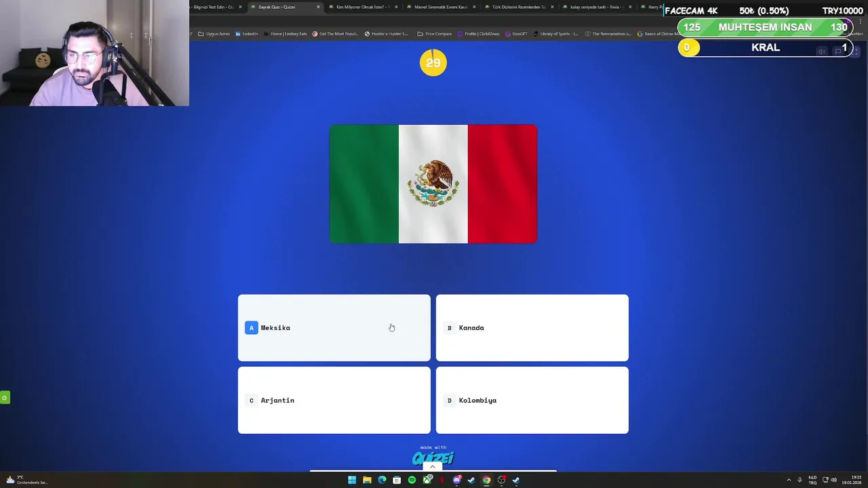Image resolution: width=868 pixels, height=488 pixels.
Task: Open Discord from taskbar
Action: (x=456, y=480)
